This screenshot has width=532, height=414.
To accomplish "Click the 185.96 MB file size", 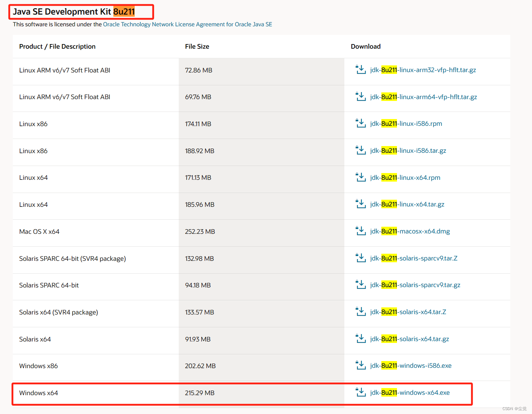I will [x=199, y=205].
